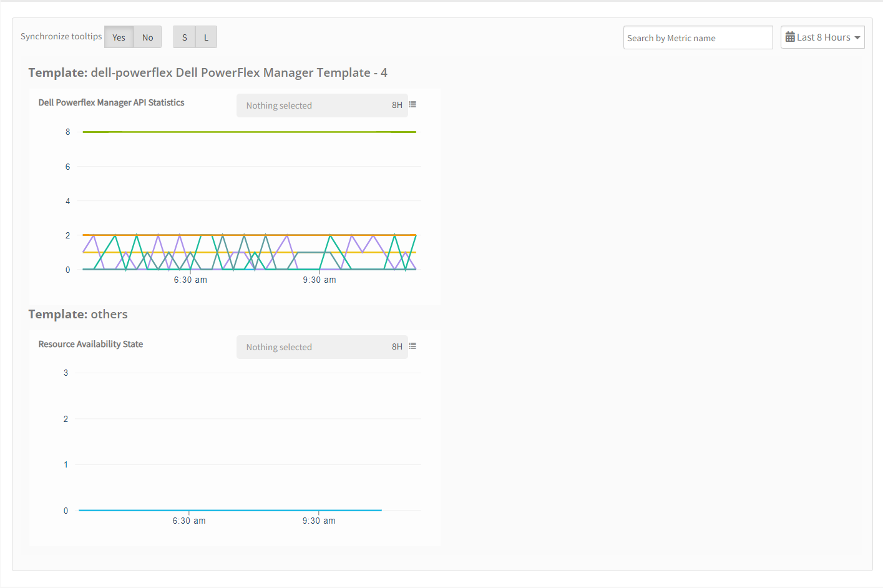
Task: Click the caret arrow next to Last 8 Hours
Action: coord(857,38)
